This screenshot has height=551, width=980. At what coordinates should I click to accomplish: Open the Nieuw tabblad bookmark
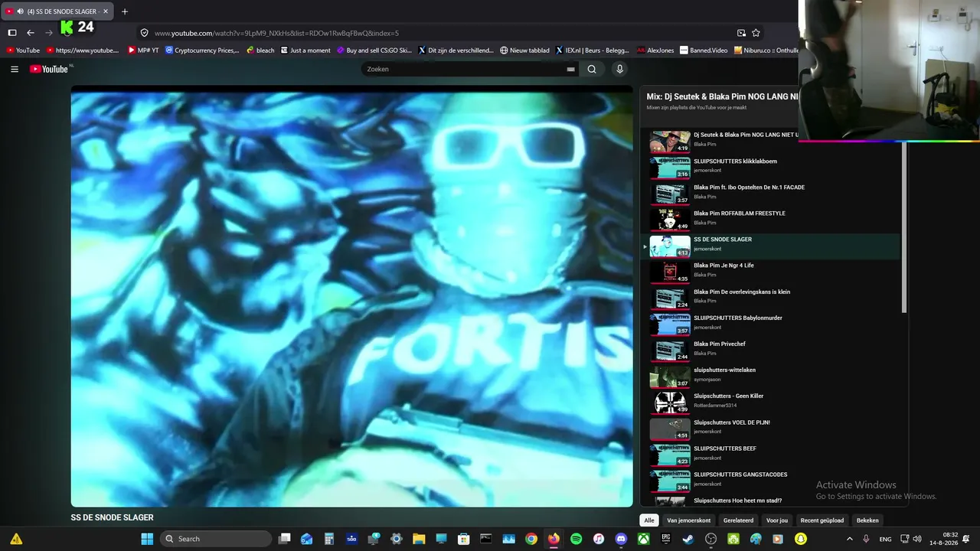(524, 51)
